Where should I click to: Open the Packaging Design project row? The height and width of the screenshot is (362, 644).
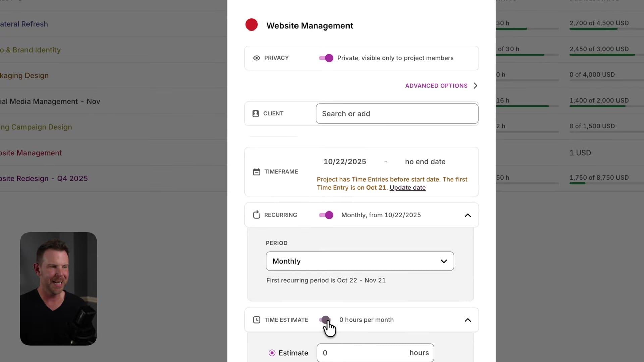(x=24, y=76)
